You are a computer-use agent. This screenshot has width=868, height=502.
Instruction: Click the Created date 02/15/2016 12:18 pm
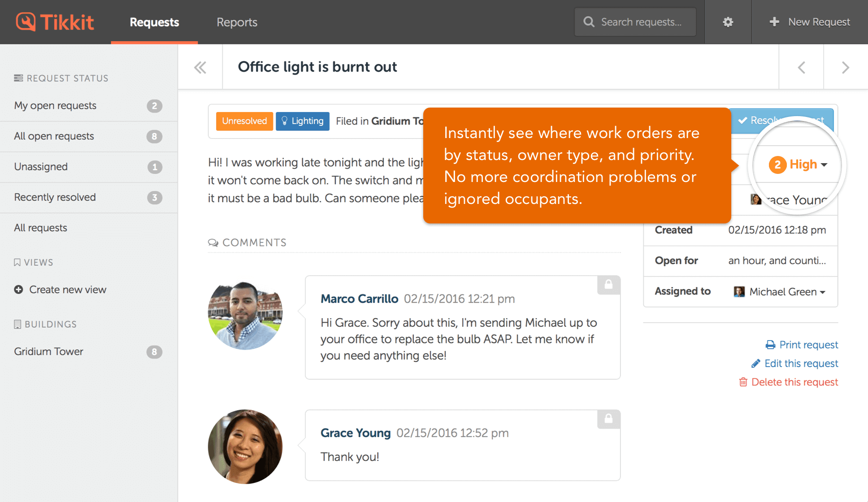click(777, 230)
